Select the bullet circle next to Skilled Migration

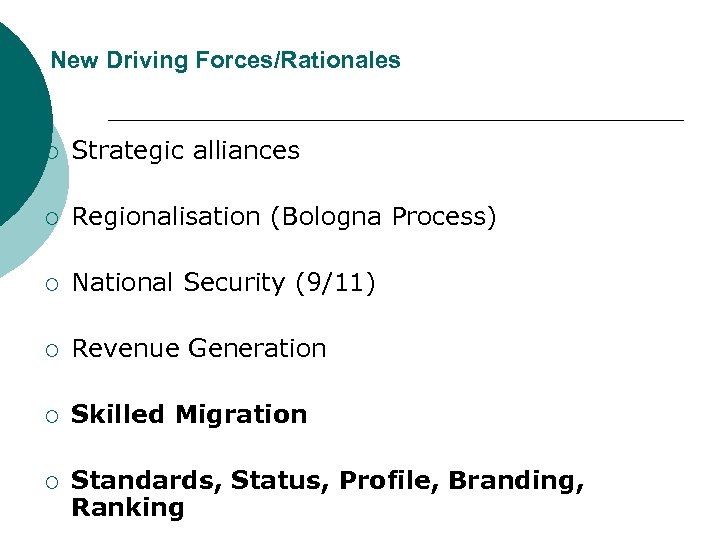53,416
